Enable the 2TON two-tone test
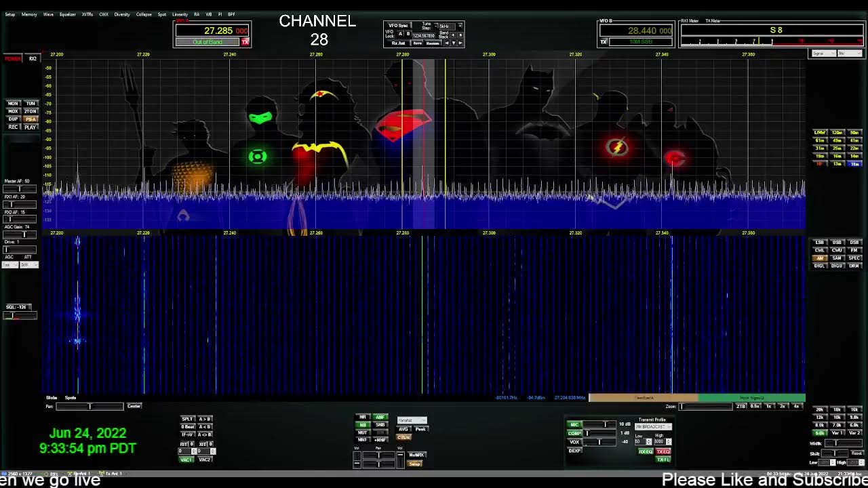868x488 pixels. click(31, 111)
